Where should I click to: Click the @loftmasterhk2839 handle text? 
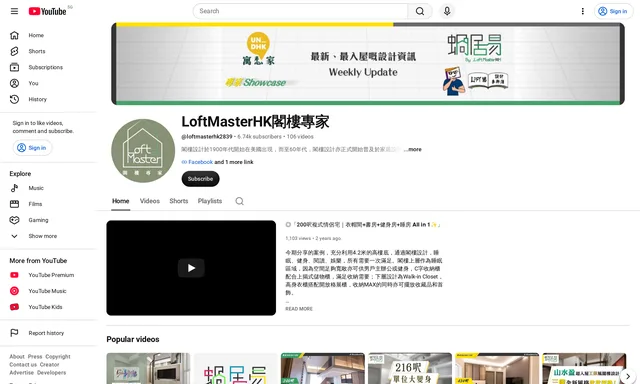pos(207,137)
